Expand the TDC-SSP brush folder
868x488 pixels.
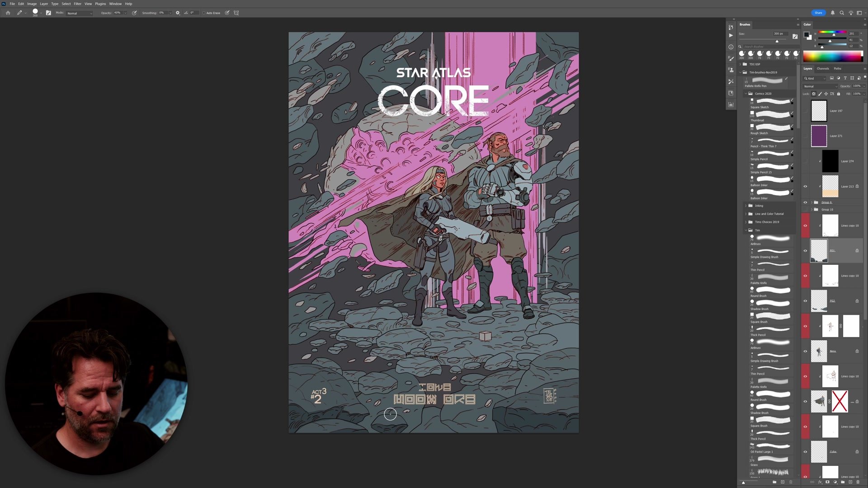[741, 64]
